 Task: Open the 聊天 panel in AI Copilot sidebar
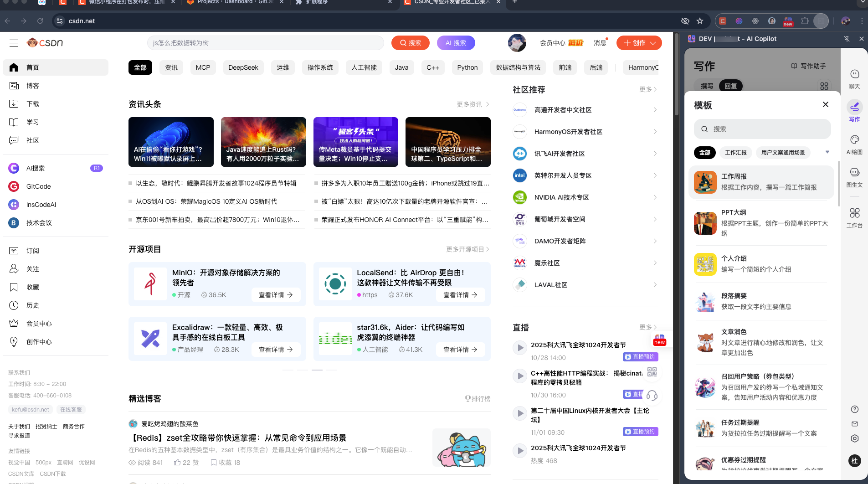coord(854,77)
